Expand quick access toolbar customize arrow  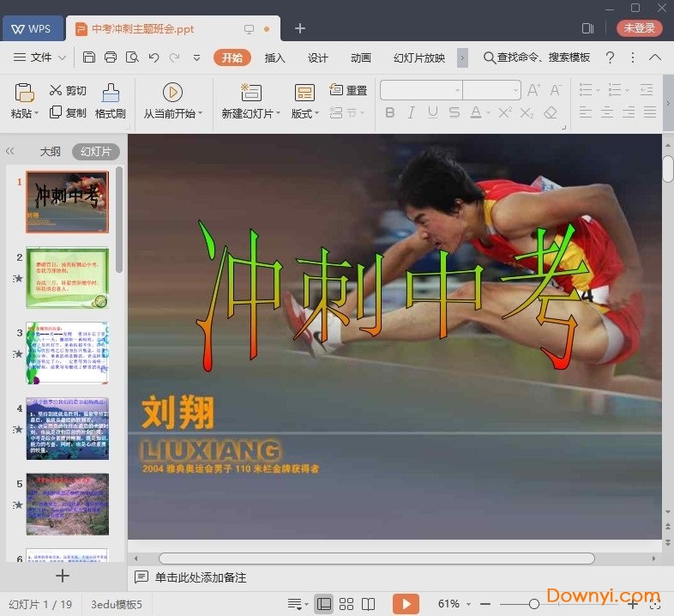[x=196, y=57]
